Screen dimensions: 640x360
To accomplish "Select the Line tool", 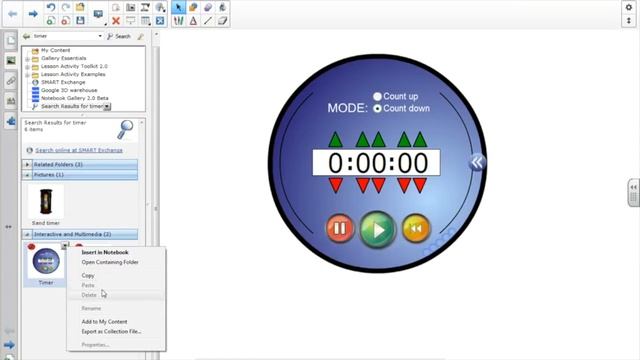I will [208, 21].
